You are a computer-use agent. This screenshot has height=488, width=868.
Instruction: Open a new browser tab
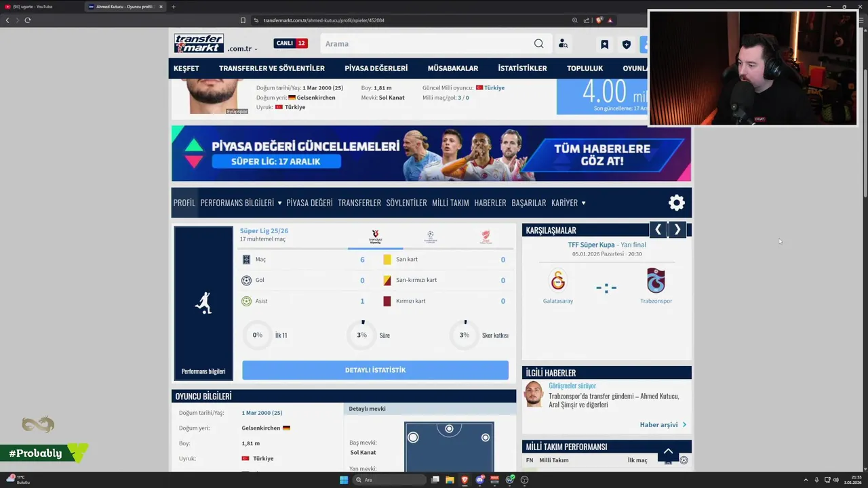click(x=173, y=7)
